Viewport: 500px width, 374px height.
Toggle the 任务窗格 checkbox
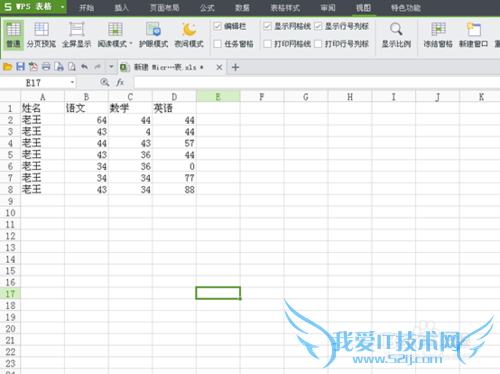click(217, 44)
